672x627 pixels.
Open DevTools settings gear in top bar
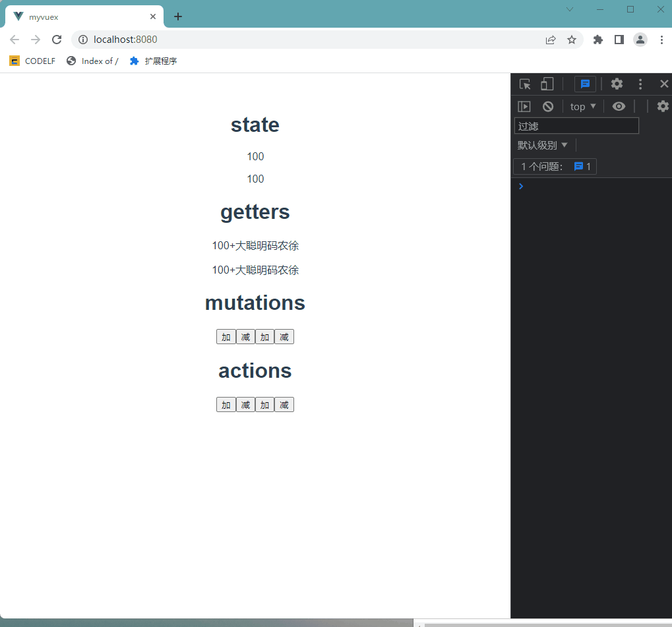[617, 84]
